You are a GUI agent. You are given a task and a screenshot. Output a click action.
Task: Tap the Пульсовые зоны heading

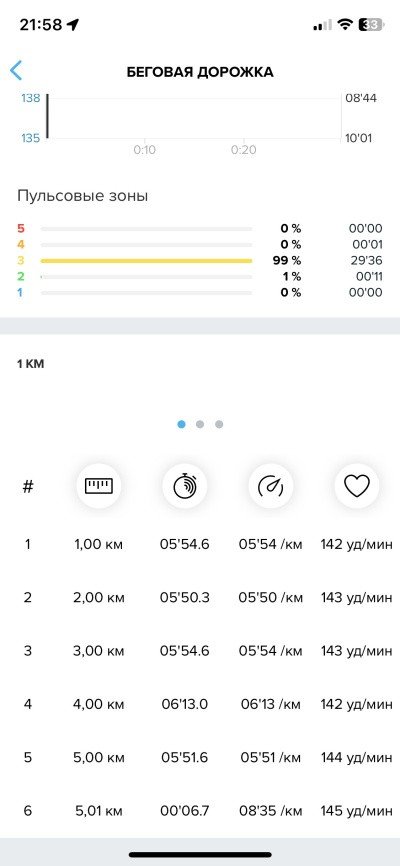[x=83, y=196]
